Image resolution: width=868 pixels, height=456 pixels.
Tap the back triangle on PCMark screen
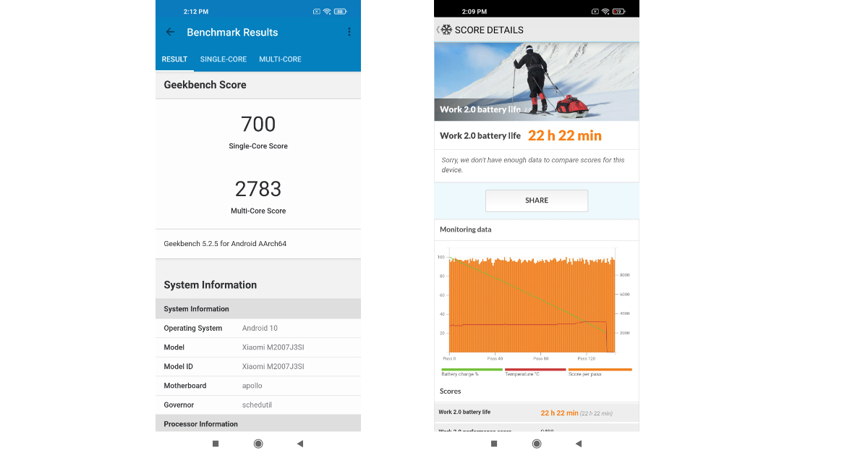coord(578,444)
